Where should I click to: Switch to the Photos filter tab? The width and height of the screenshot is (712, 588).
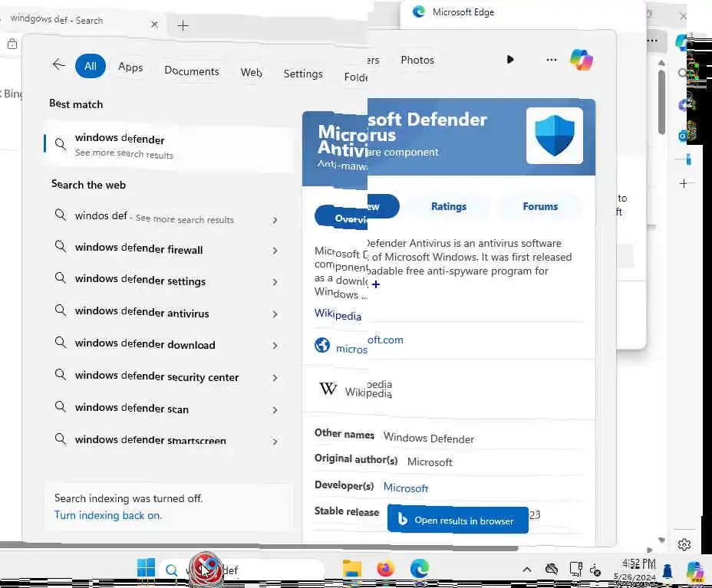(x=417, y=60)
